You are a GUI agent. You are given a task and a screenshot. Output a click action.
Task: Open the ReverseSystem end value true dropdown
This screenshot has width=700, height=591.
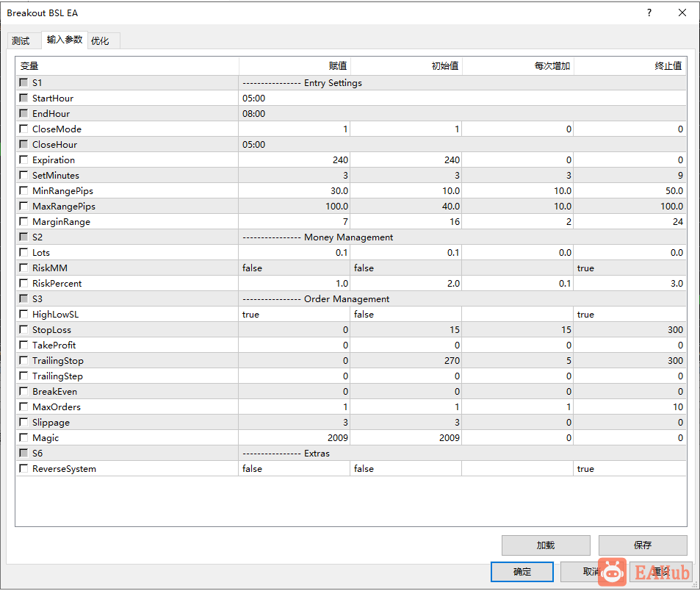(629, 468)
